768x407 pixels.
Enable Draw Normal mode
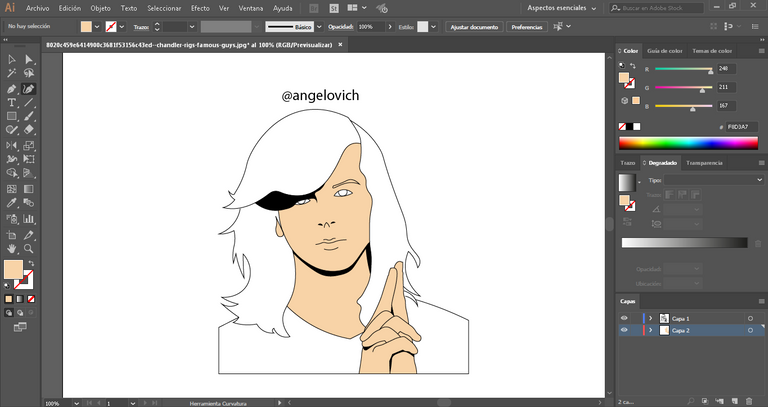9,312
